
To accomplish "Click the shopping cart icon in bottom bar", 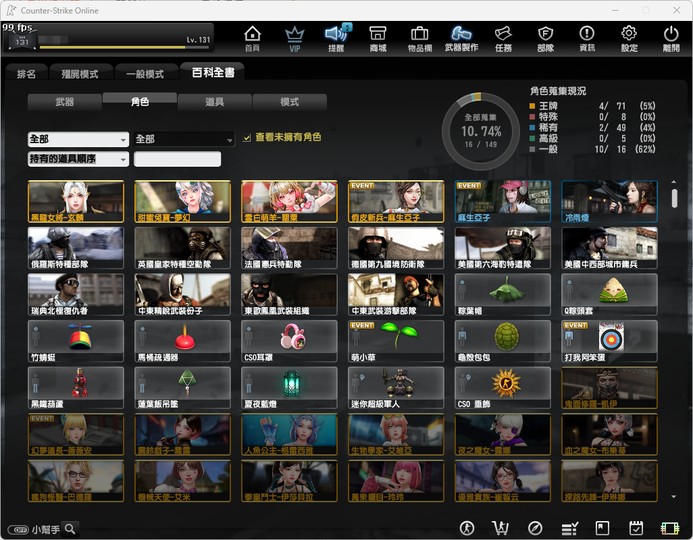I will [x=500, y=528].
